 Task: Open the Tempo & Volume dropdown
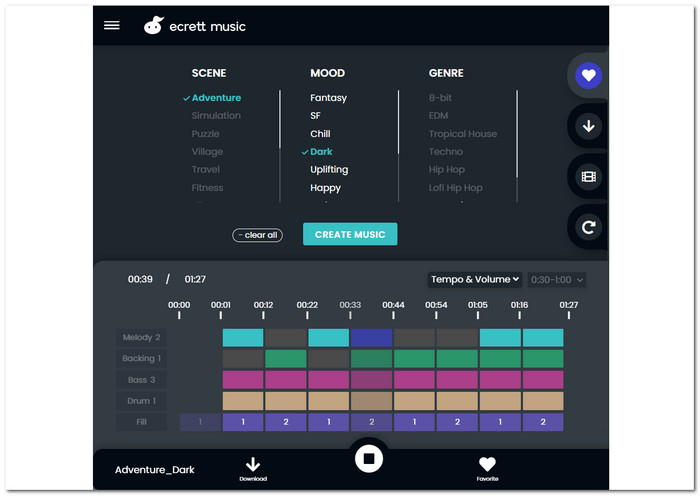tap(475, 280)
